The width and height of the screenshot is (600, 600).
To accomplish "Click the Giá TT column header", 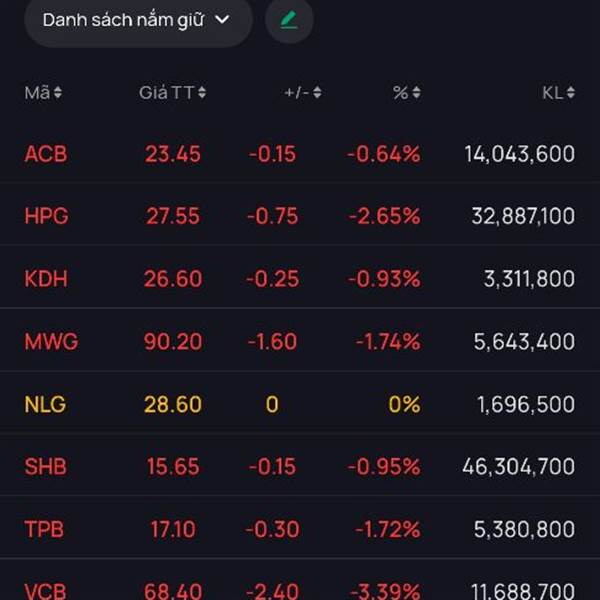I will (x=166, y=93).
